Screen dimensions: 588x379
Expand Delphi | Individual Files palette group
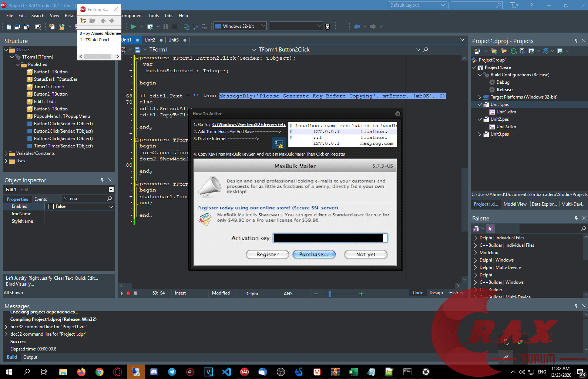click(x=476, y=238)
